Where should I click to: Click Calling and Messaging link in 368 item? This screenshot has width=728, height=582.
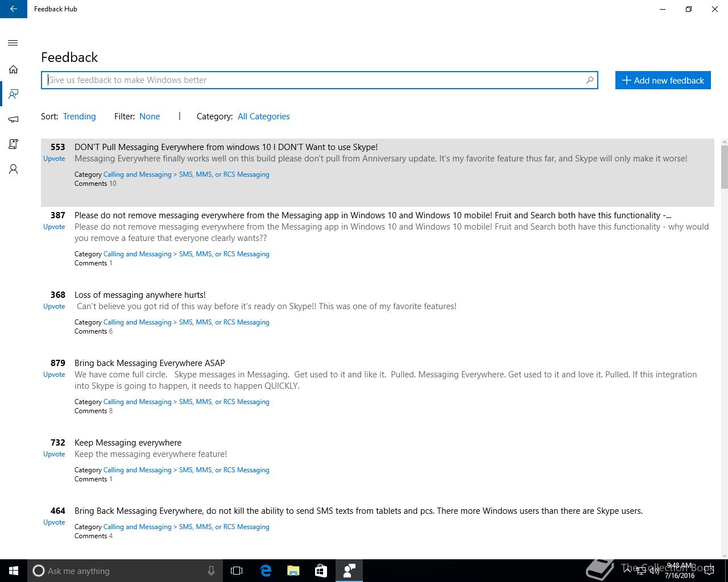137,322
